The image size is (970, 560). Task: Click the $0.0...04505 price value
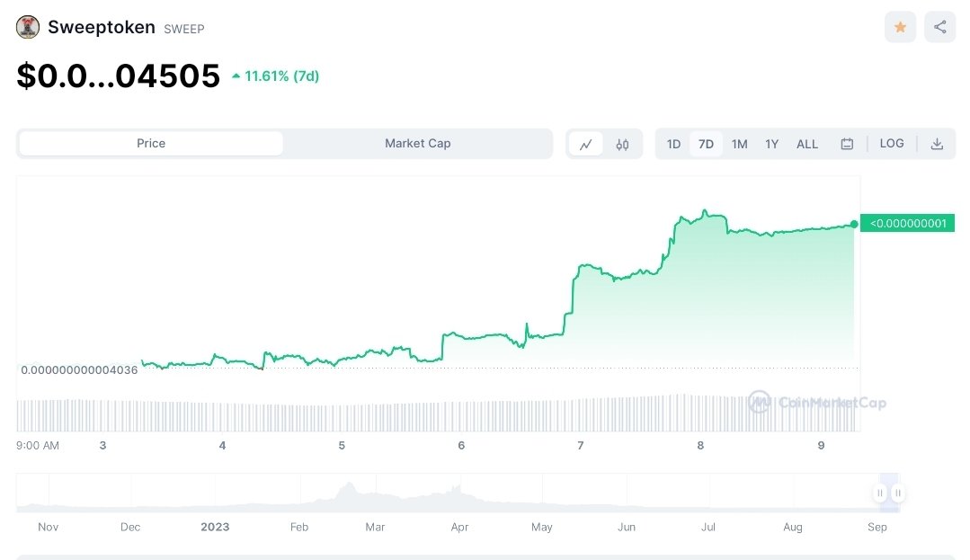click(x=118, y=76)
